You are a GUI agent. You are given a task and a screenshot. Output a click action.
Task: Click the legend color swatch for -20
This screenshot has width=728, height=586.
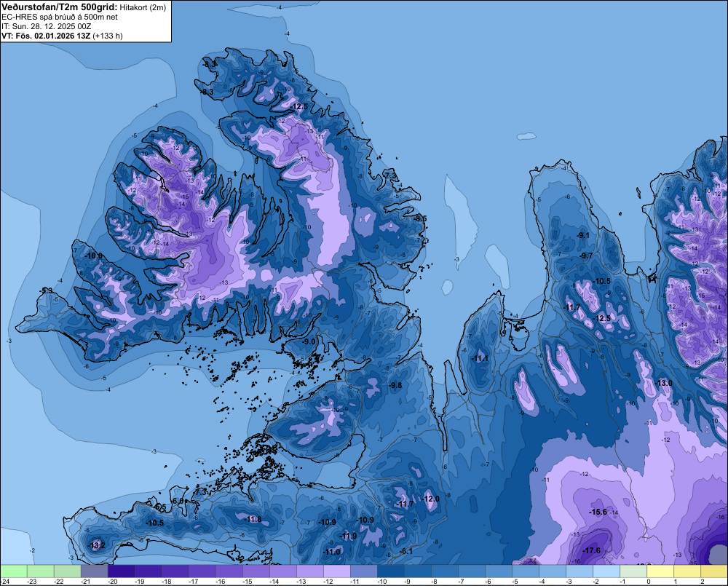pyautogui.click(x=121, y=571)
